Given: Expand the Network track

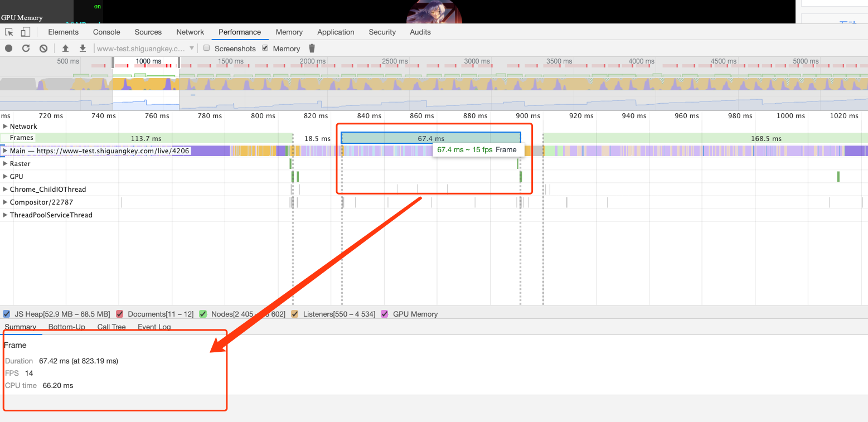Looking at the screenshot, I should (6, 127).
